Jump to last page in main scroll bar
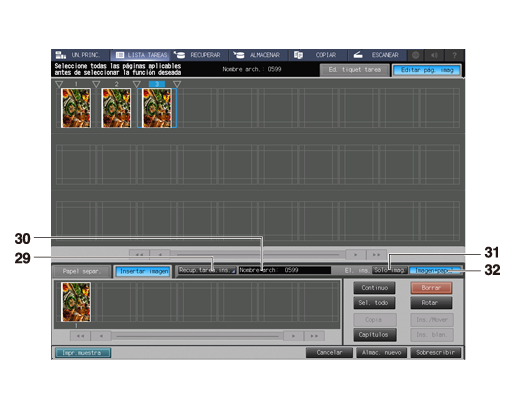This screenshot has height=398, width=517. [x=377, y=255]
